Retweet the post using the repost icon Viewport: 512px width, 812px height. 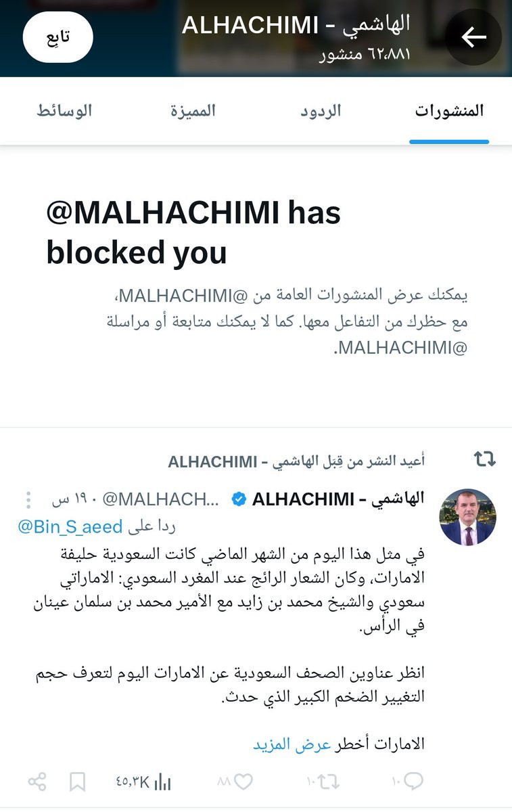(x=321, y=782)
